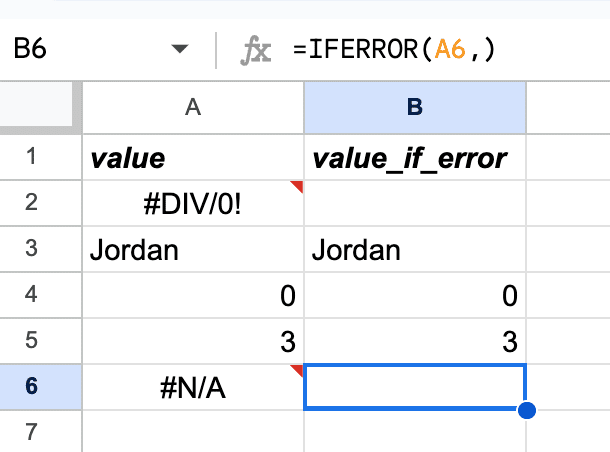This screenshot has width=610, height=452.
Task: Select cell A3 with Jordan
Action: click(x=193, y=249)
